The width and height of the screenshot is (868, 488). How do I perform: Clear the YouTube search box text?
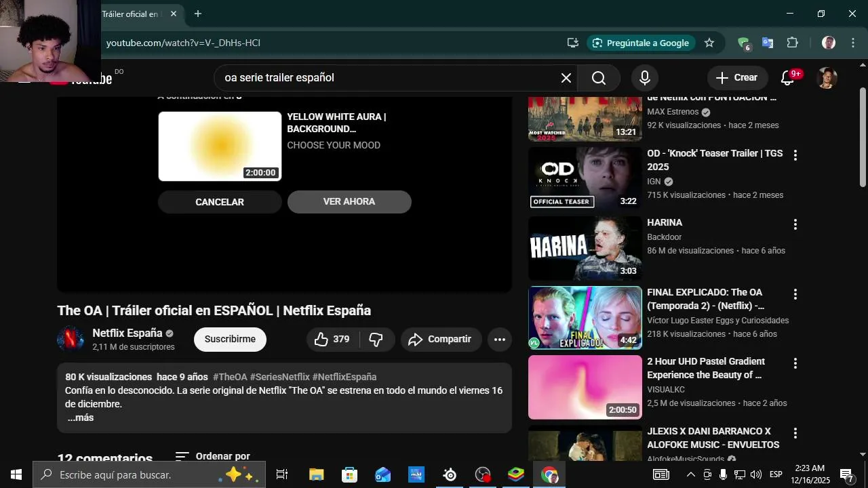(566, 78)
